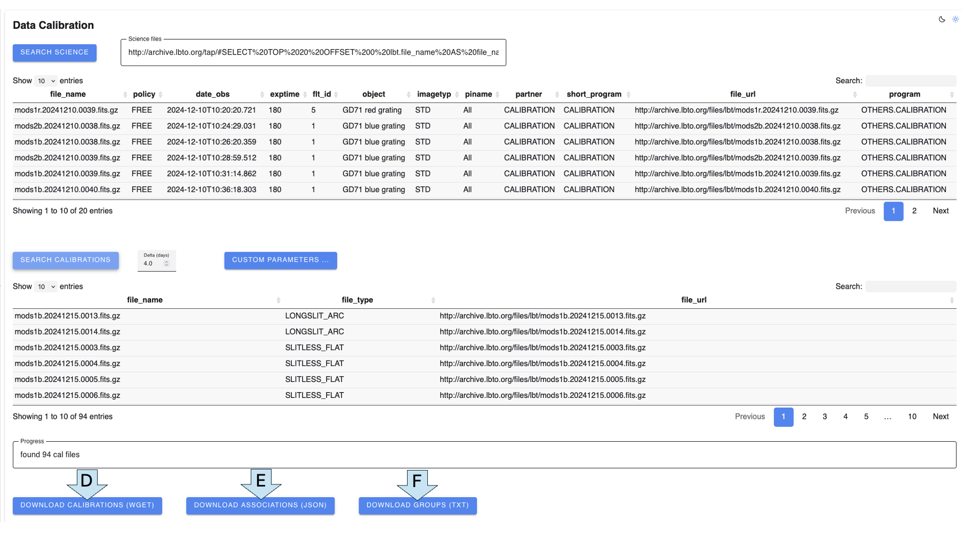Screen dimensions: 980x542
Task: Download associations as JSON
Action: click(x=260, y=506)
